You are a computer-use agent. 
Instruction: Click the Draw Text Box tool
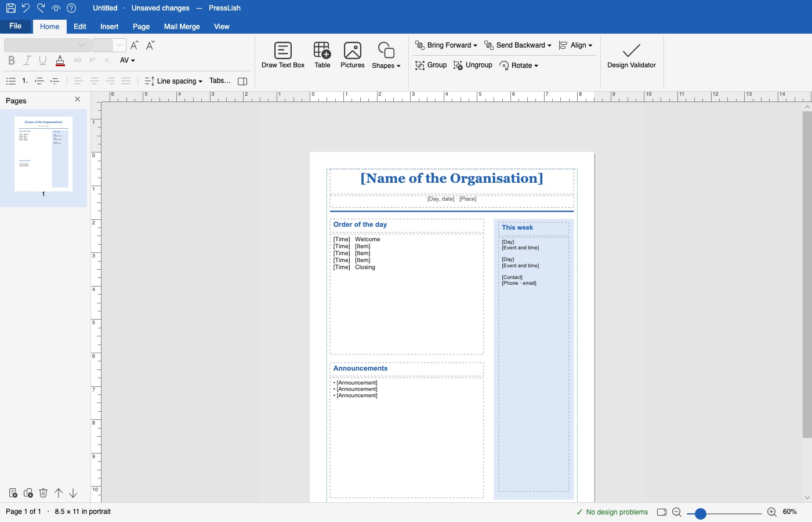[x=283, y=55]
